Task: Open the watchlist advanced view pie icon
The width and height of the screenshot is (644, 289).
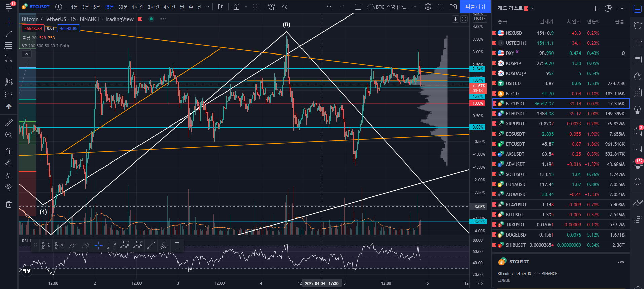Action: click(x=608, y=8)
